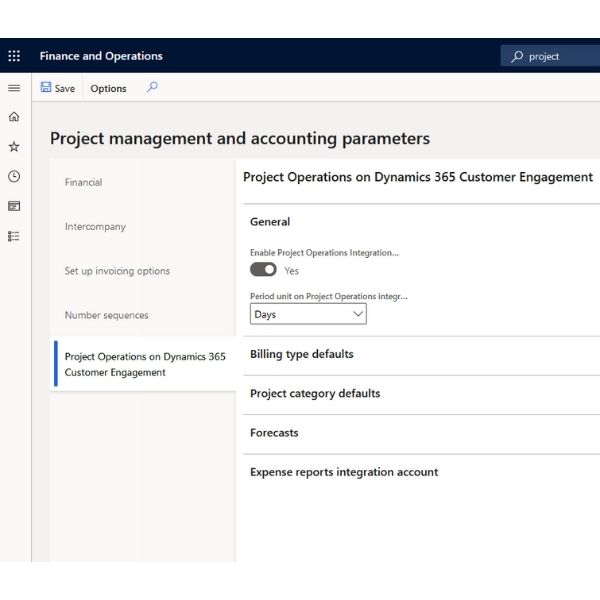Open the Options menu

108,88
